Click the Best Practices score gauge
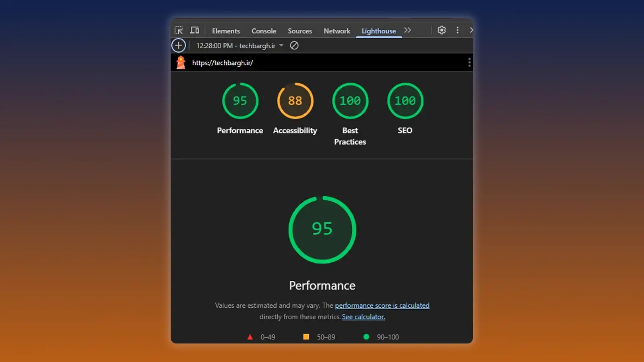 tap(350, 101)
